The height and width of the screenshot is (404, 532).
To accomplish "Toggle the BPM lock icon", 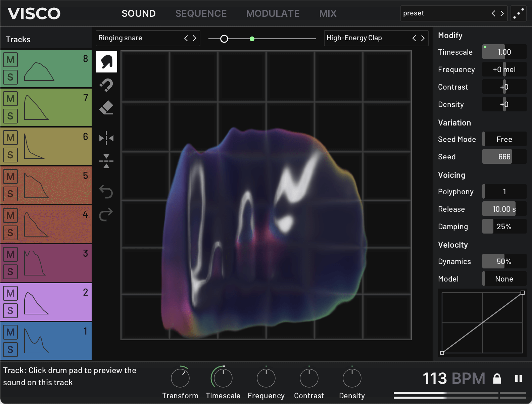I will point(497,378).
